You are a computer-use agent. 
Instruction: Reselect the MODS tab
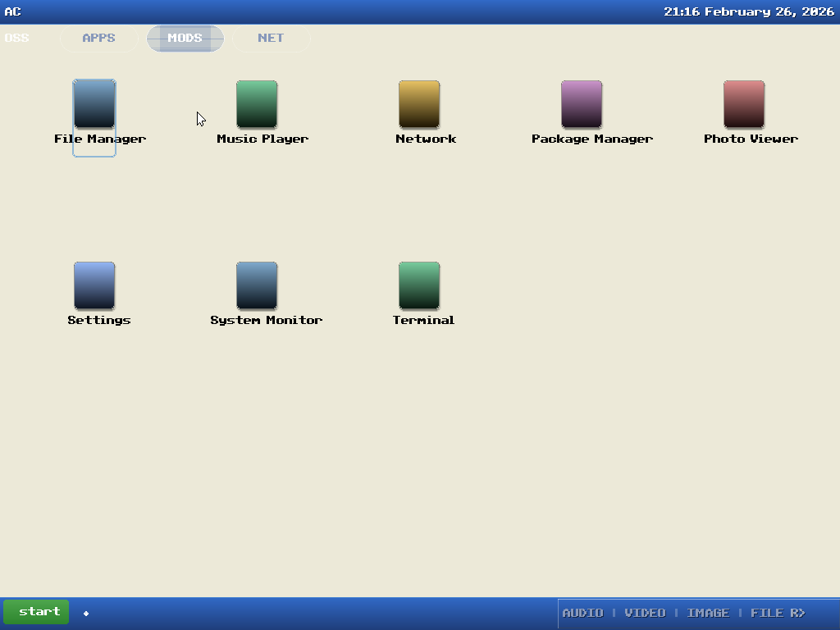point(185,38)
